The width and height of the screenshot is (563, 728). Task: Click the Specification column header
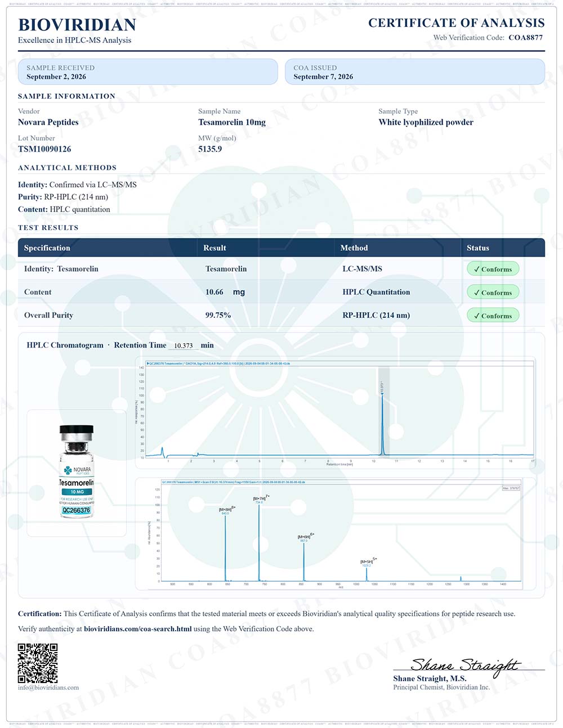(x=47, y=248)
